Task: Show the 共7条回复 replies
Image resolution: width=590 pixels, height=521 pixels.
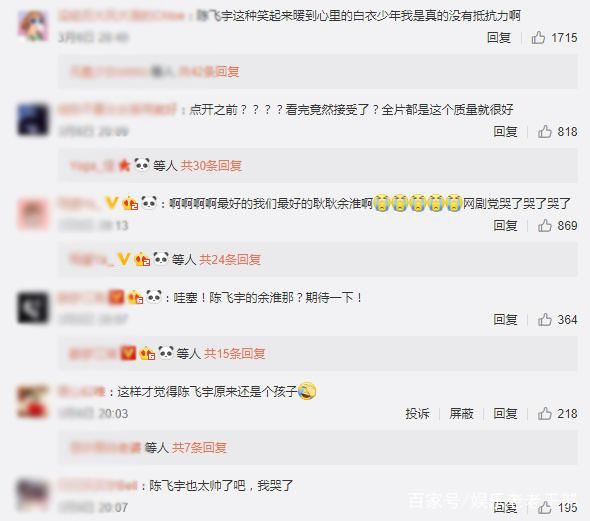Action: [x=199, y=448]
